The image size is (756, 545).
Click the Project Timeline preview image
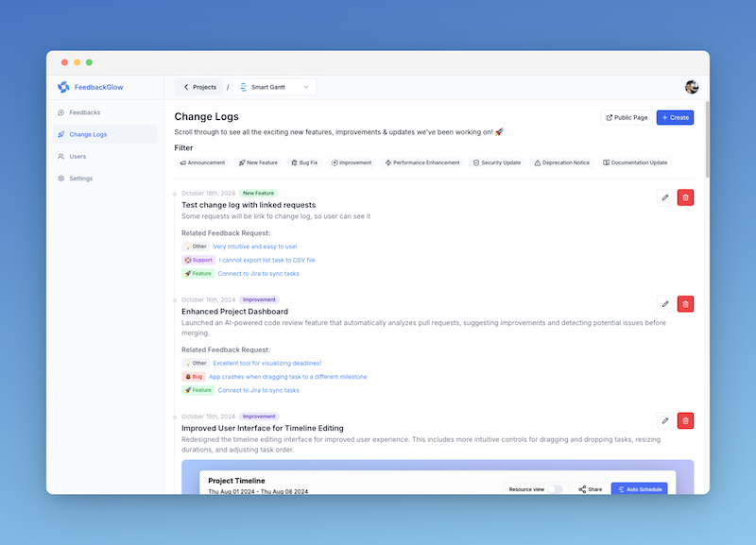(x=438, y=477)
